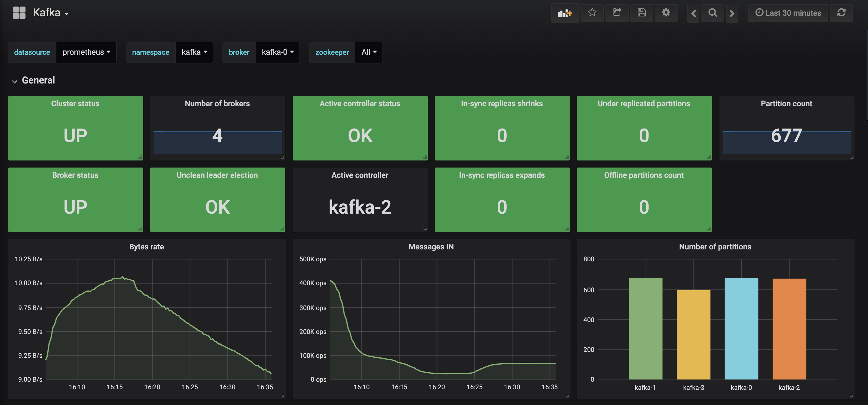Open the Last 30 minutes time picker
This screenshot has height=405, width=868.
(x=788, y=13)
